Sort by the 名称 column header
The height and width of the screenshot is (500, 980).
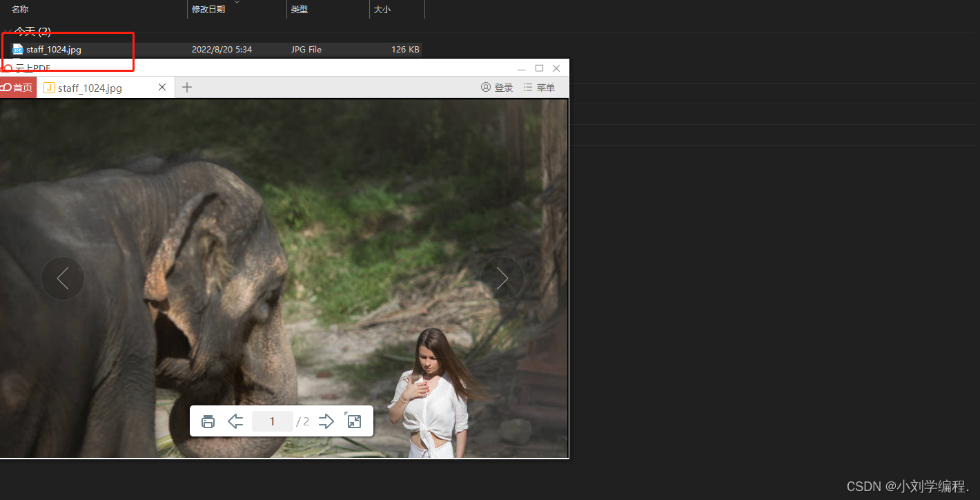tap(20, 9)
